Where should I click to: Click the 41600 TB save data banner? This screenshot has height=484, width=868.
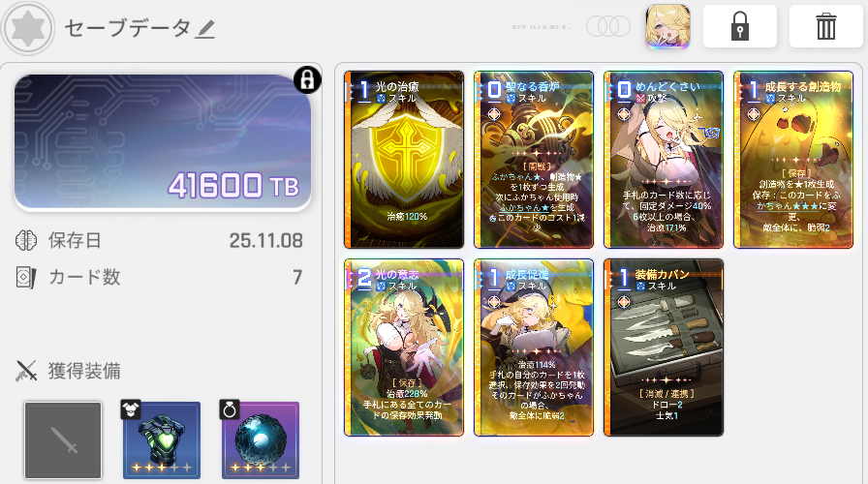[x=162, y=142]
